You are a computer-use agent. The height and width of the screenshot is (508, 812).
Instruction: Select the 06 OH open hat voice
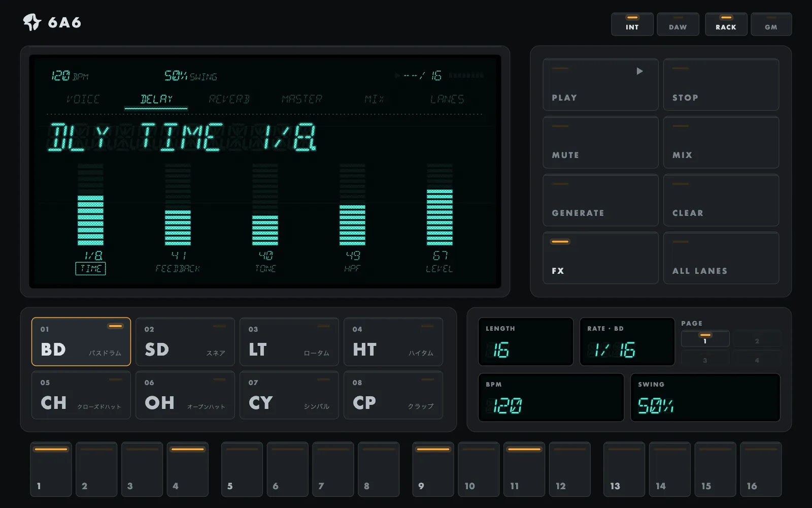coord(185,395)
